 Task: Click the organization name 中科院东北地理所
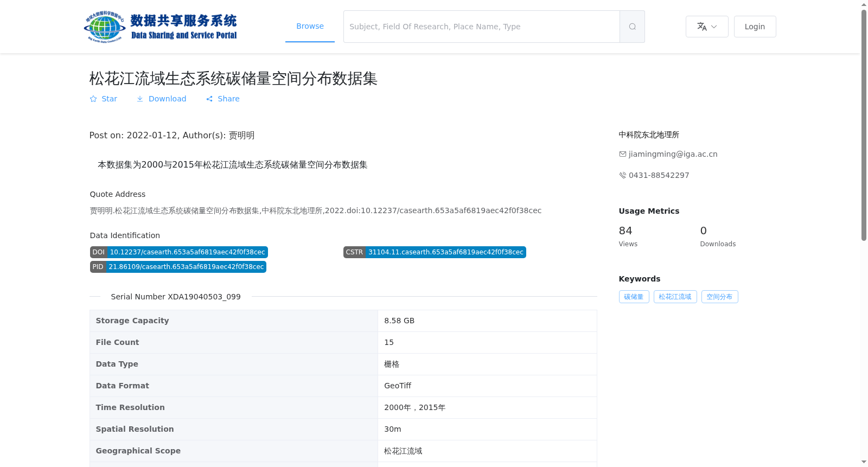649,135
